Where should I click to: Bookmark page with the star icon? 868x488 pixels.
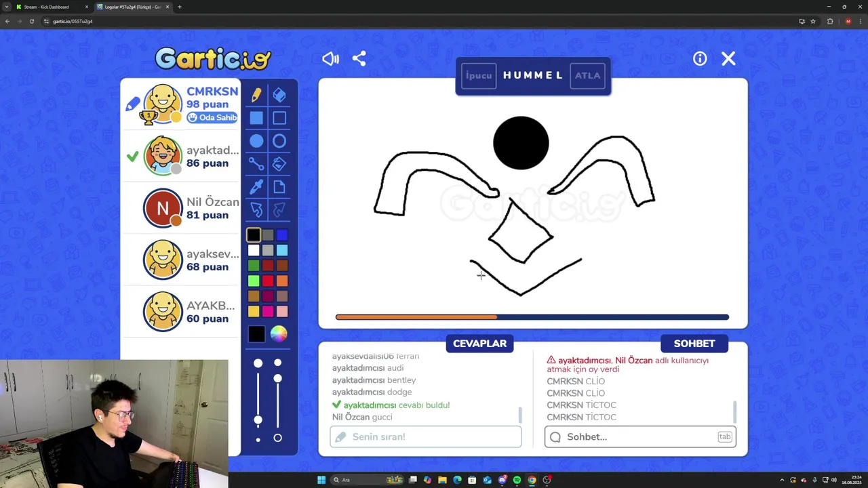[813, 21]
